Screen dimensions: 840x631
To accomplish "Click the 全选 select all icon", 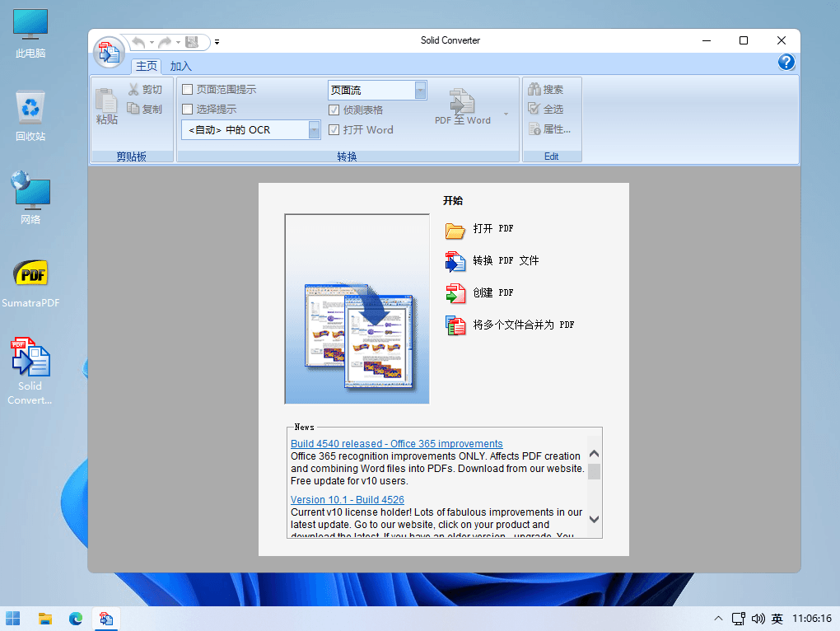I will 534,109.
